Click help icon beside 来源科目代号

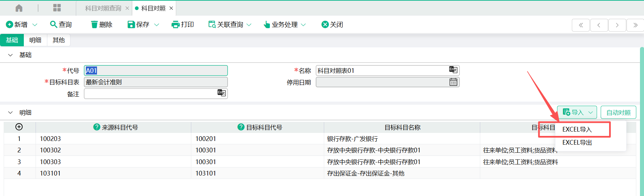click(x=97, y=127)
